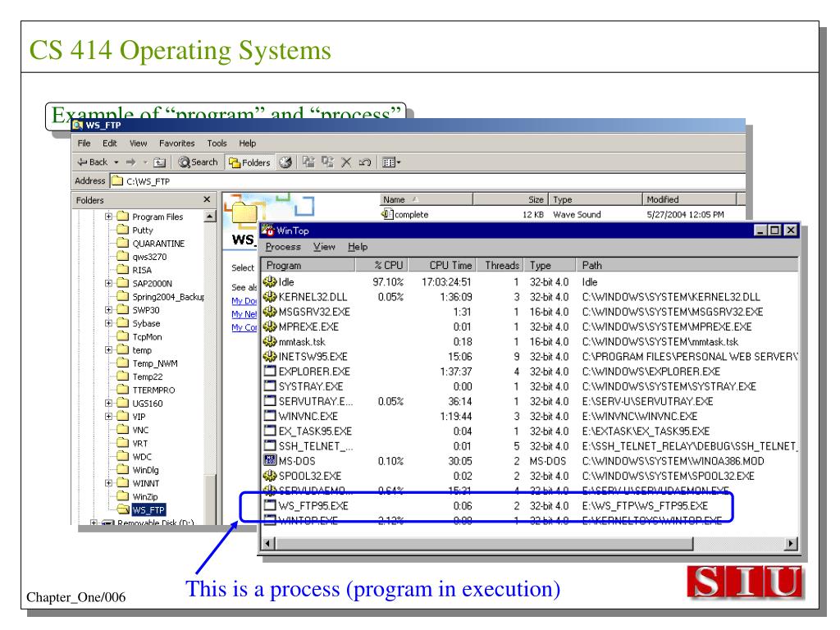Click the WS_FTP95.EXE window icon
This screenshot has height=630, width=840.
pos(270,505)
